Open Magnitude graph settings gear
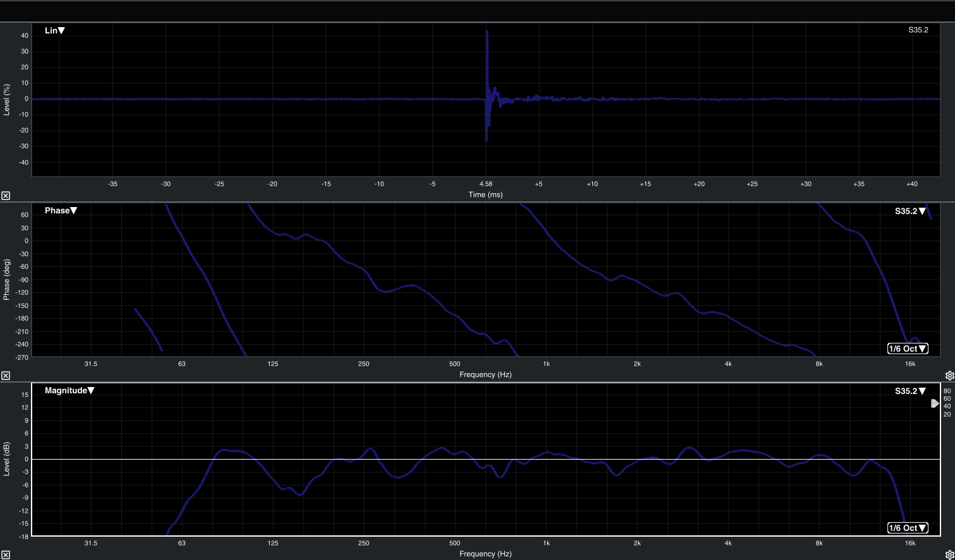Screen dimensions: 955x560 [949, 555]
